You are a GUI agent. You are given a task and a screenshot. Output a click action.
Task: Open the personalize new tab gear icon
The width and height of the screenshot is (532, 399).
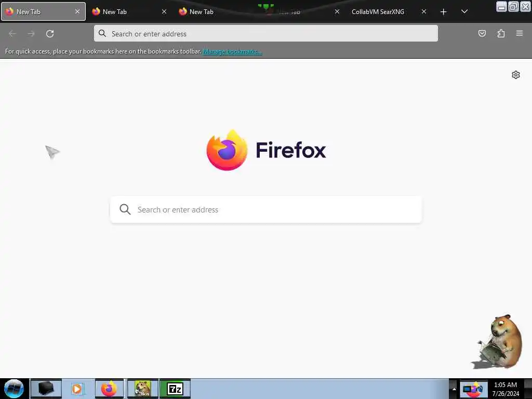516,75
